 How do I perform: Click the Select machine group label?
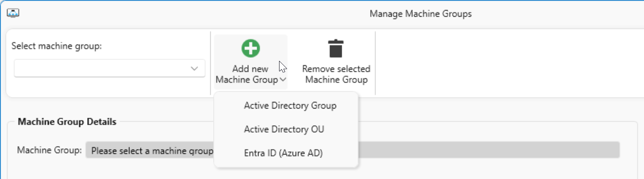coord(57,46)
